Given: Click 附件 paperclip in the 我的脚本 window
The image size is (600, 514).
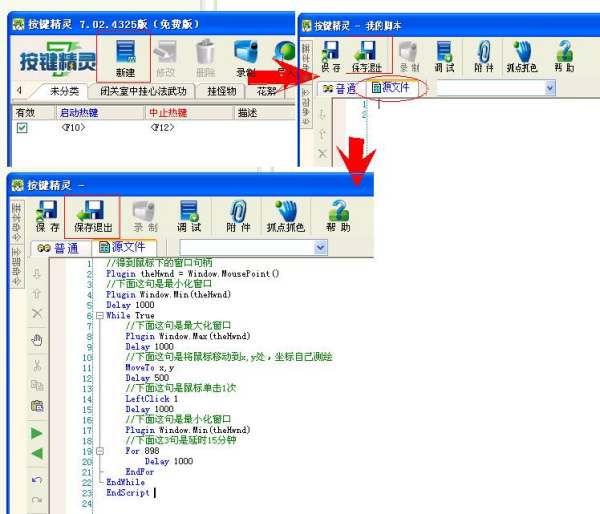Looking at the screenshot, I should 484,57.
